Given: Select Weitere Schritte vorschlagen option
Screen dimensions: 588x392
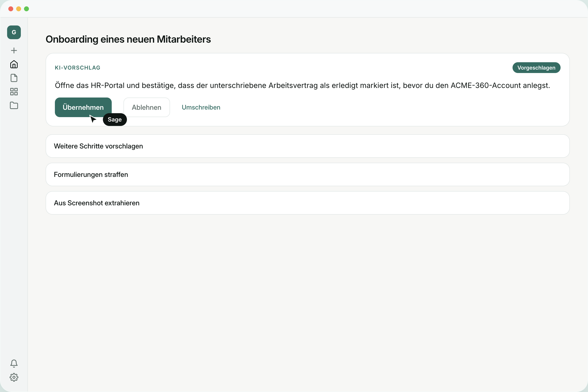Looking at the screenshot, I should coord(308,146).
